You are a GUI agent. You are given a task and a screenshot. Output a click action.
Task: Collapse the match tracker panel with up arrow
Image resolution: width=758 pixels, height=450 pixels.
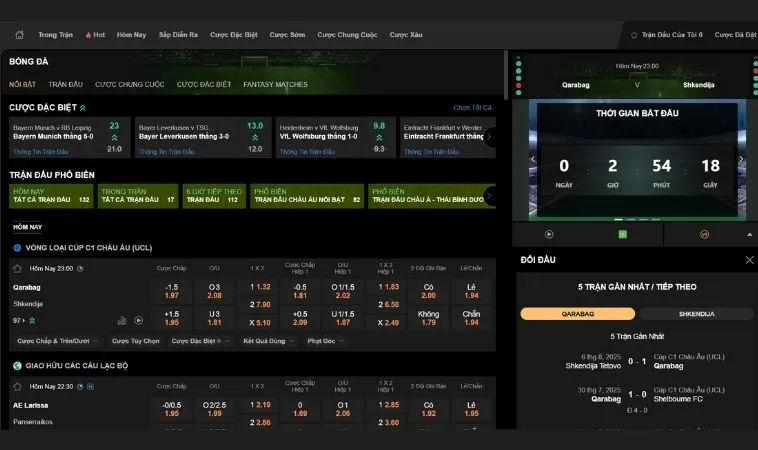tap(749, 235)
